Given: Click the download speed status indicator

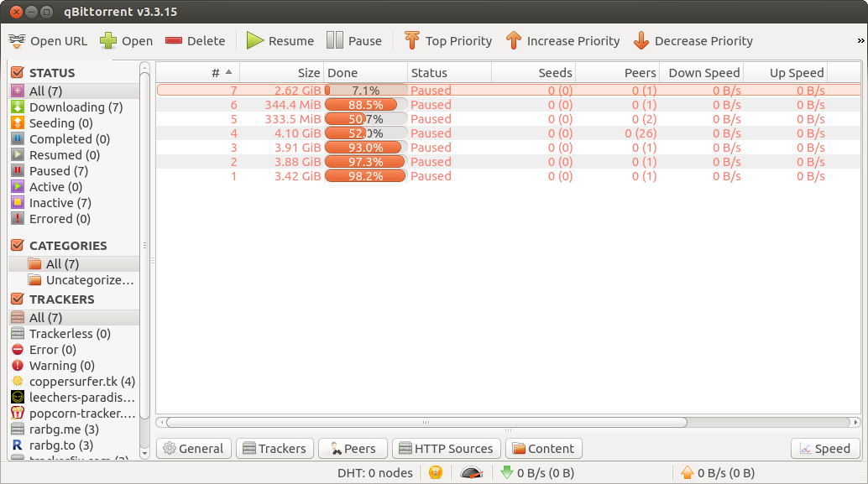Looking at the screenshot, I should 537,472.
